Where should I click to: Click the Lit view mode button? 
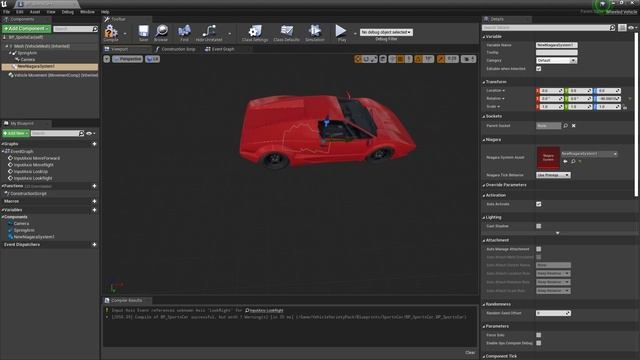152,59
